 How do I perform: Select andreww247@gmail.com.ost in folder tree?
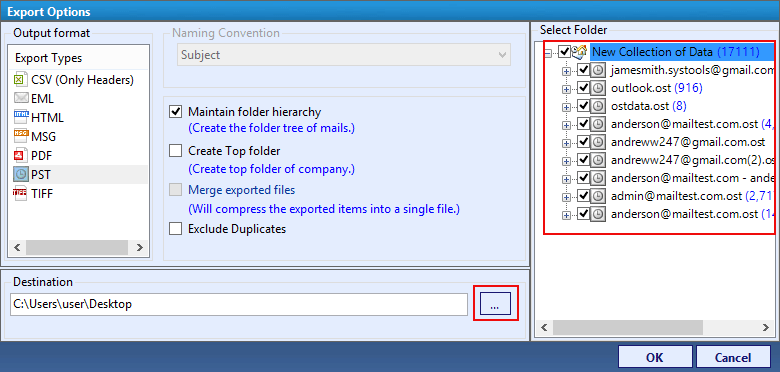[x=687, y=142]
